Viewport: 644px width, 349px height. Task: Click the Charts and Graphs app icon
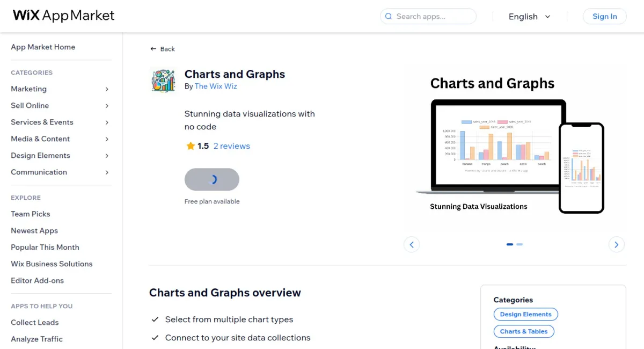tap(163, 81)
